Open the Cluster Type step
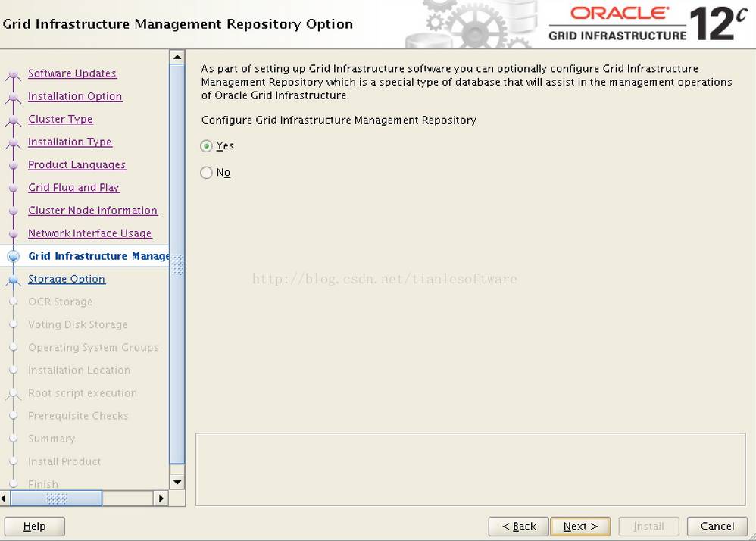The height and width of the screenshot is (541, 756). point(61,119)
